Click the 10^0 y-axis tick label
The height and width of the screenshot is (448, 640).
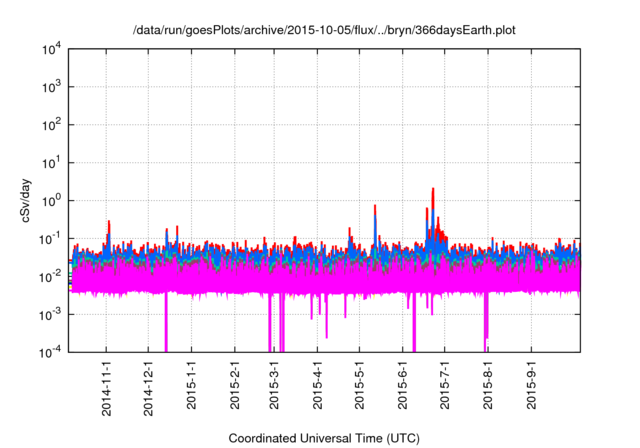(x=52, y=200)
